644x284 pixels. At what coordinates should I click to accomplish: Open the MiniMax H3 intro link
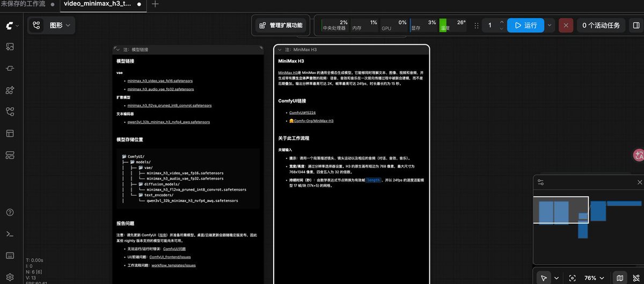[x=288, y=72]
